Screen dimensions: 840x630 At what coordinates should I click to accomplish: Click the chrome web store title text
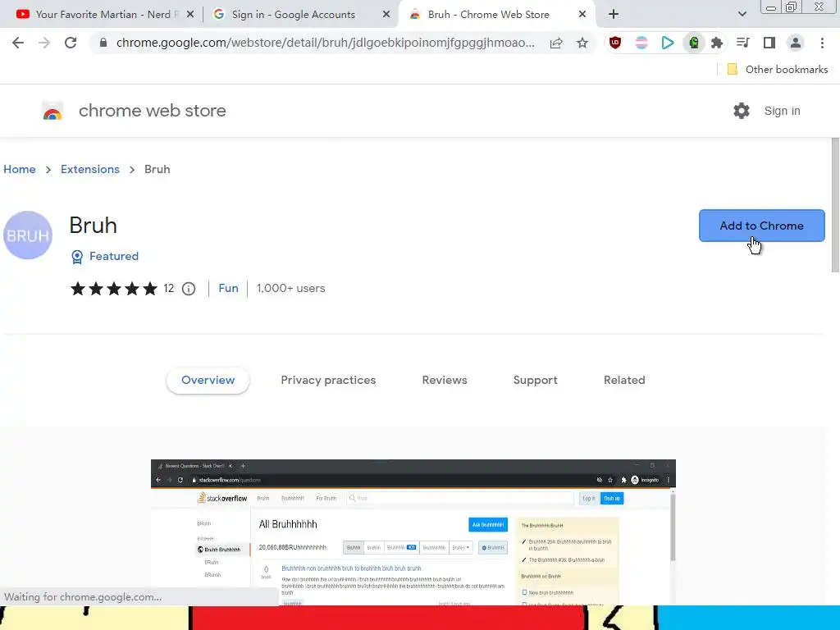point(152,111)
